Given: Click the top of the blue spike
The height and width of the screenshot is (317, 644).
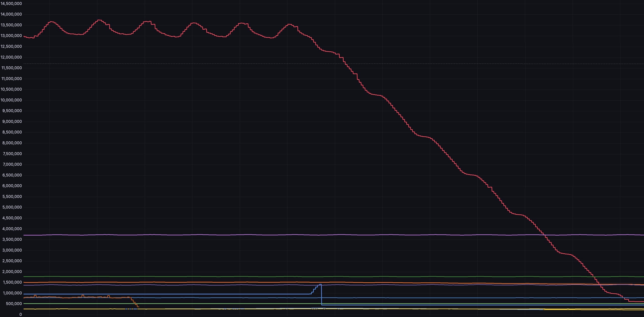Looking at the screenshot, I should pos(320,284).
